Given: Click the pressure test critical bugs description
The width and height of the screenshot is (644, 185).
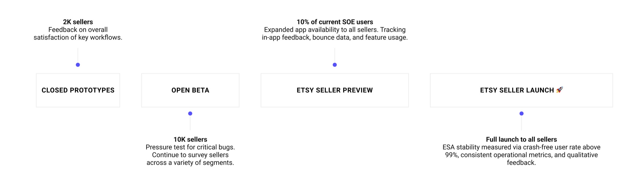Looking at the screenshot, I should pyautogui.click(x=190, y=155).
